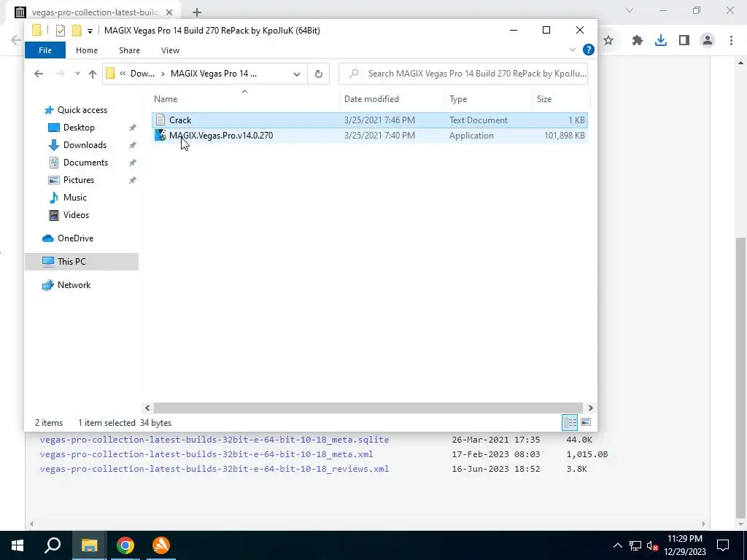This screenshot has width=747, height=560.
Task: Open Music in the navigation pane
Action: (75, 197)
